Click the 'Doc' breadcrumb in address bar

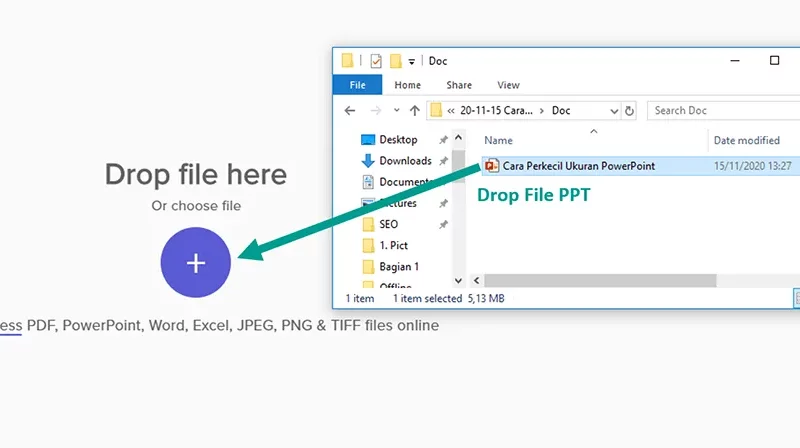click(x=561, y=110)
